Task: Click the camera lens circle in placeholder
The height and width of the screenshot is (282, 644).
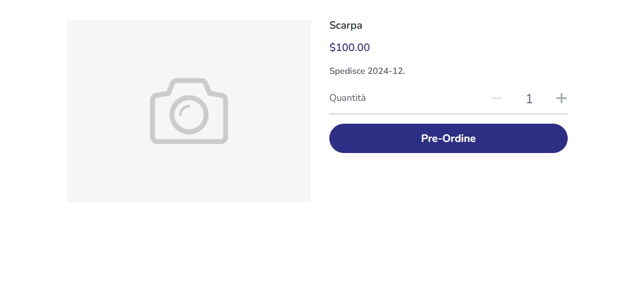Action: click(x=189, y=115)
